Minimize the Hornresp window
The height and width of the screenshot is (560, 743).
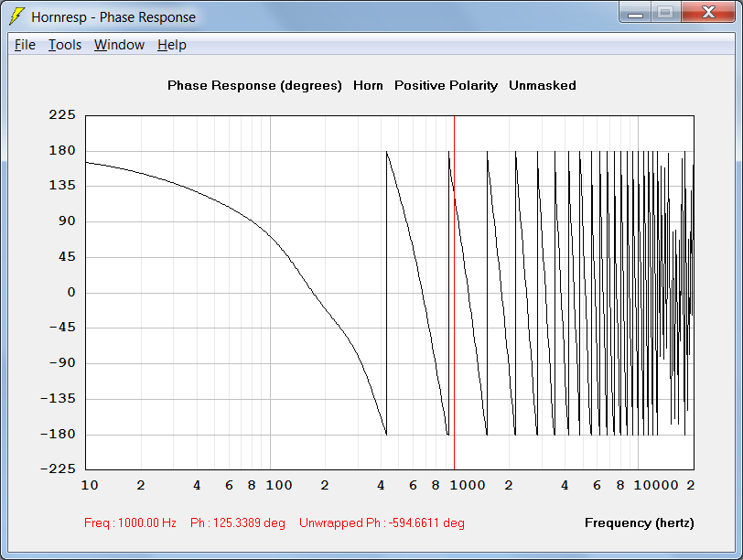pos(635,12)
